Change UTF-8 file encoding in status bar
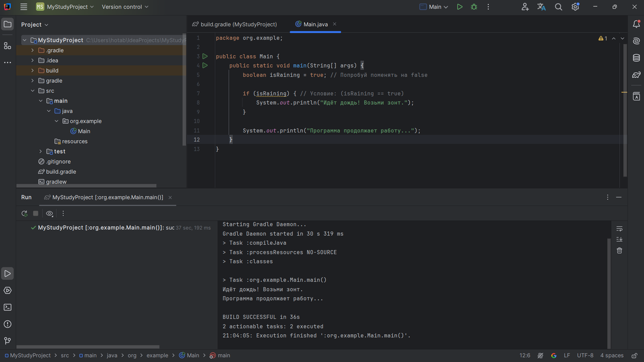 586,356
